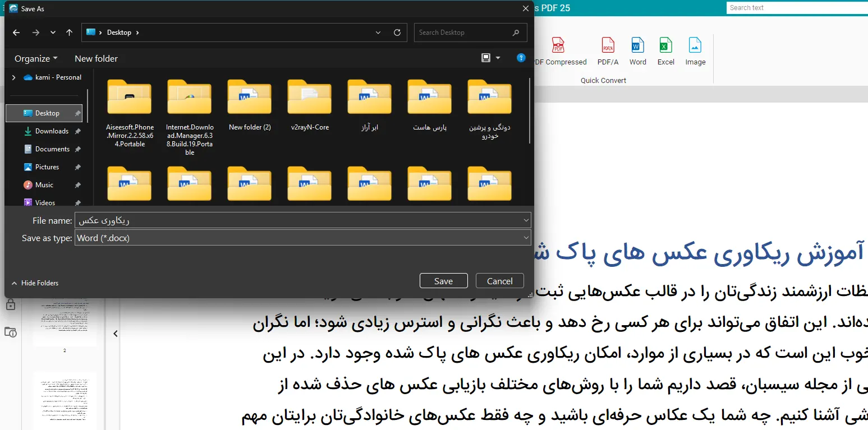The image size is (868, 430).
Task: Toggle Hide Folders pane
Action: click(35, 283)
